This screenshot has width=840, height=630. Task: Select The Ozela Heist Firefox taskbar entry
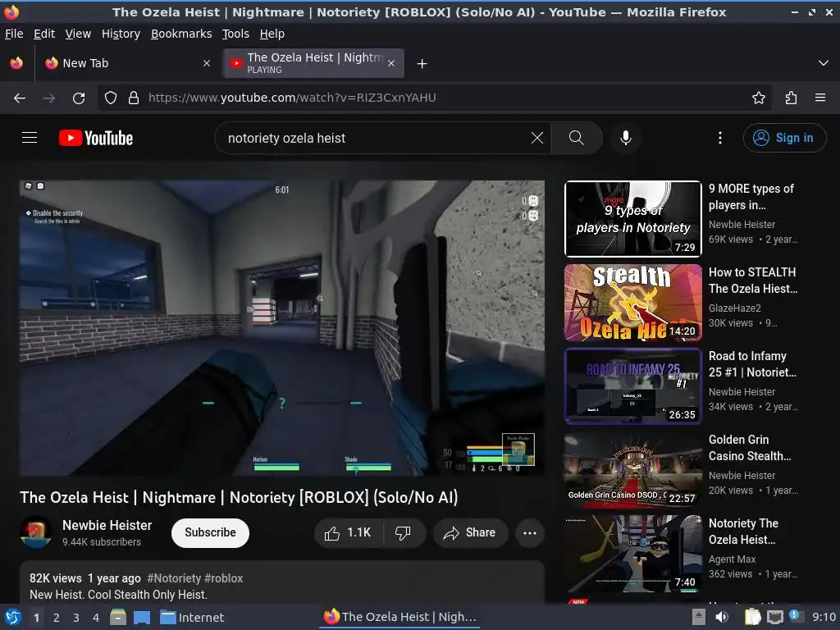click(400, 617)
